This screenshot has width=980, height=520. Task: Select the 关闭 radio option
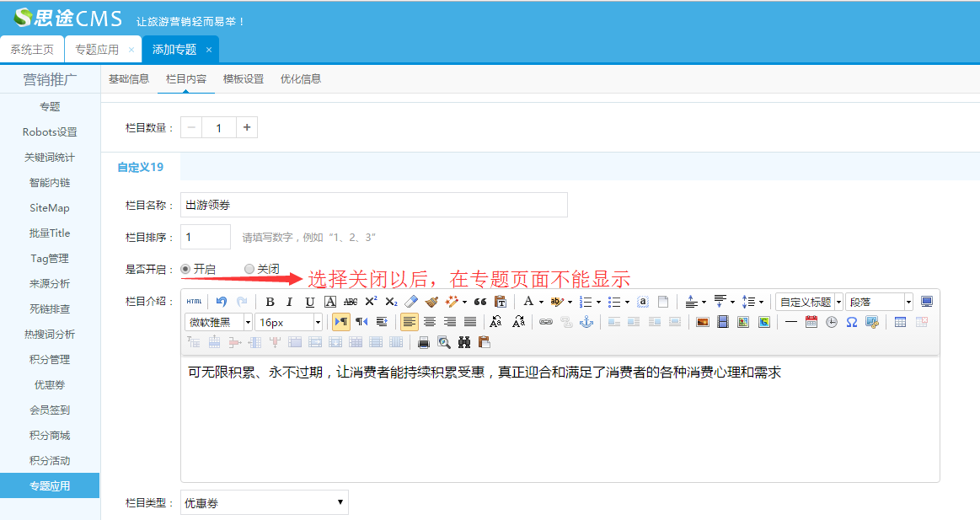click(249, 269)
